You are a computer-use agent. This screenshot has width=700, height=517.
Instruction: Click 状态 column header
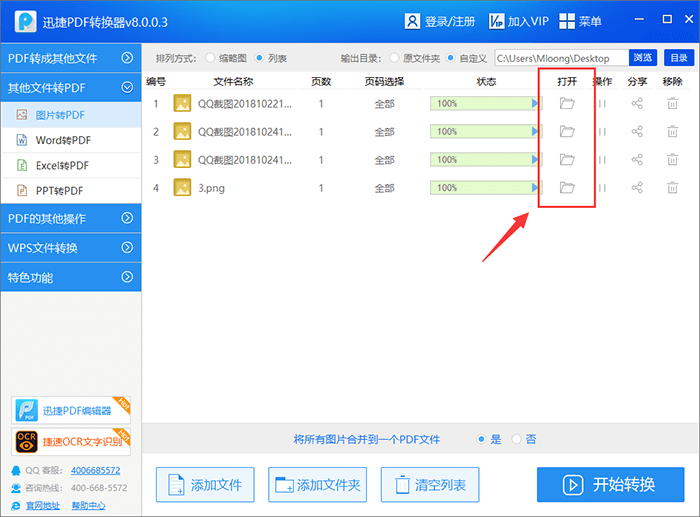(x=486, y=82)
